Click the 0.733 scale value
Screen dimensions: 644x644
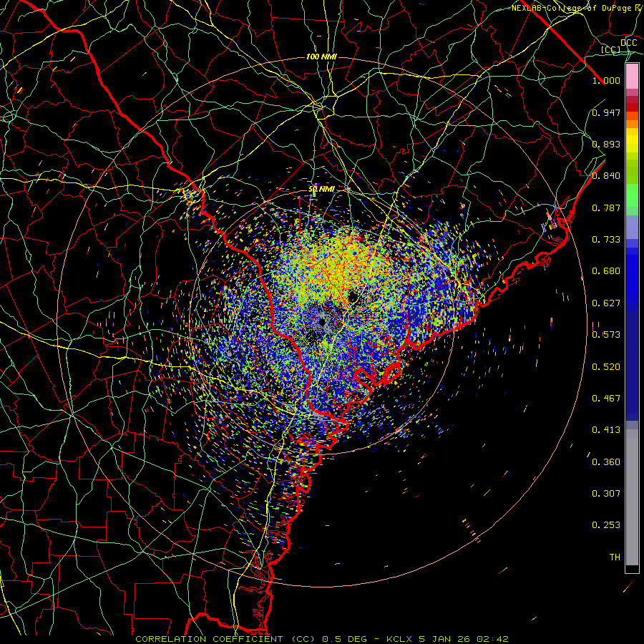(x=606, y=240)
